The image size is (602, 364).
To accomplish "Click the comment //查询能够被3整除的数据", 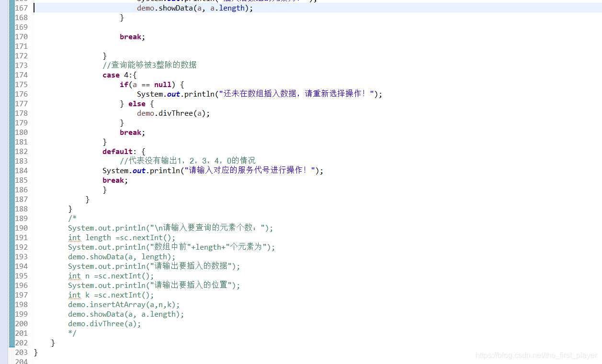I will [149, 65].
